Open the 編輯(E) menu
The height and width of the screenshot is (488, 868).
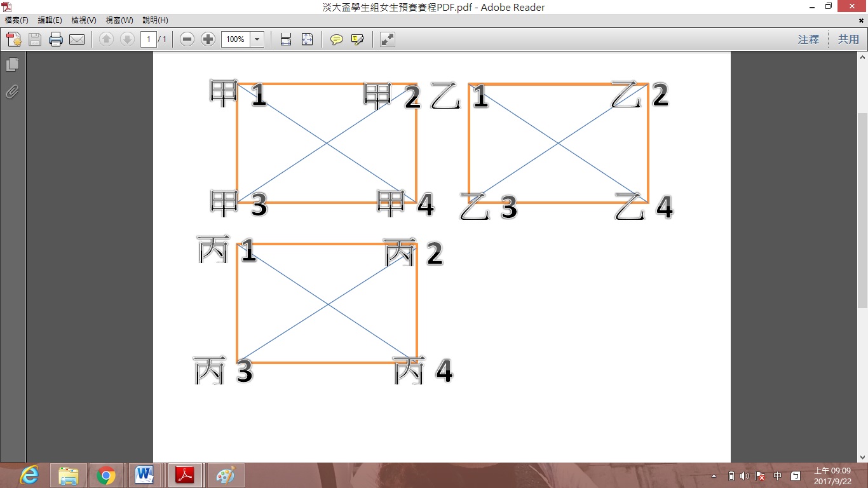[50, 20]
